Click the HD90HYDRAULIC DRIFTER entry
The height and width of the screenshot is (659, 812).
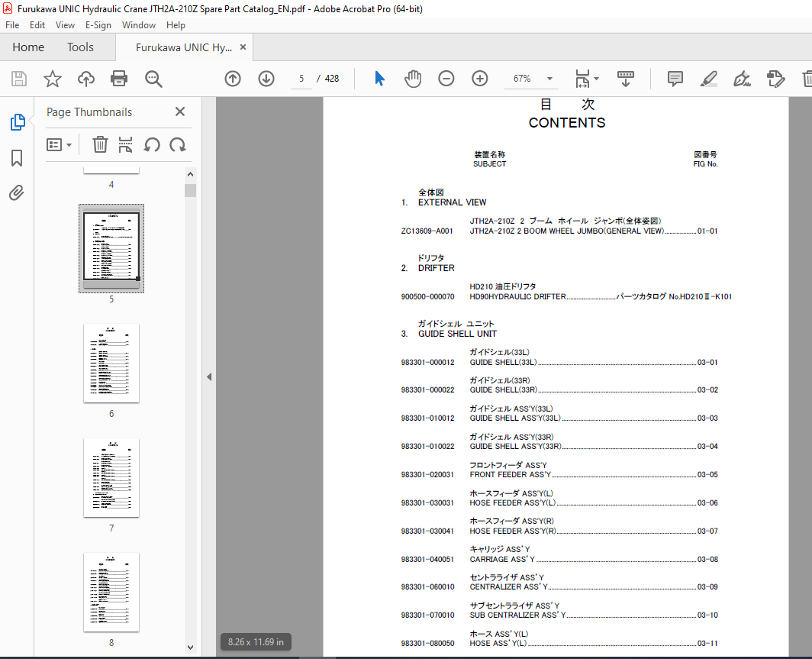(x=518, y=297)
